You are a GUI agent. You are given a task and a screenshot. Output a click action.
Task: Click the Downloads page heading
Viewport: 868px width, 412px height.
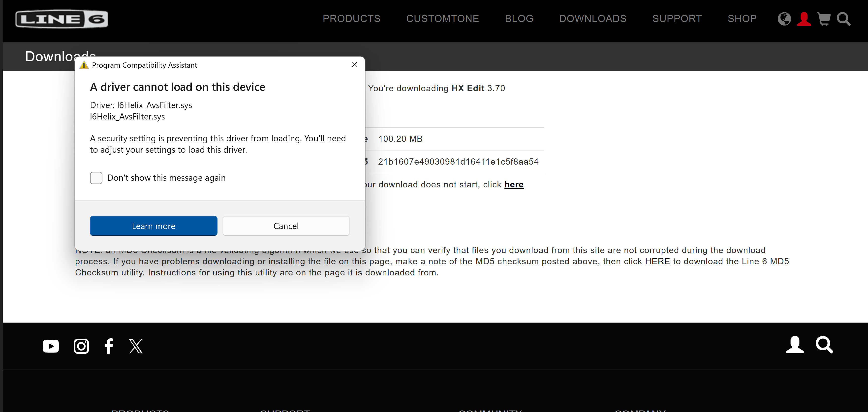pos(60,56)
